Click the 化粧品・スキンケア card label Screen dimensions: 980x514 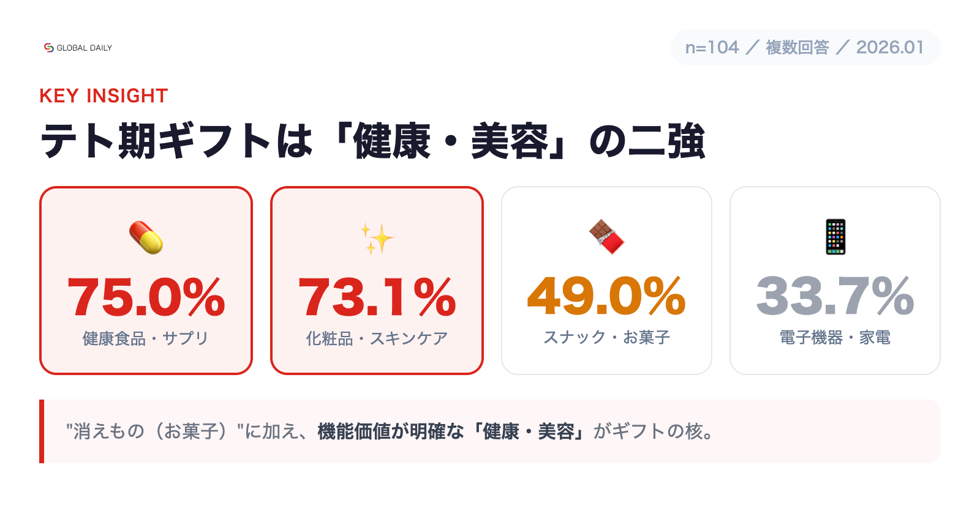tap(377, 338)
